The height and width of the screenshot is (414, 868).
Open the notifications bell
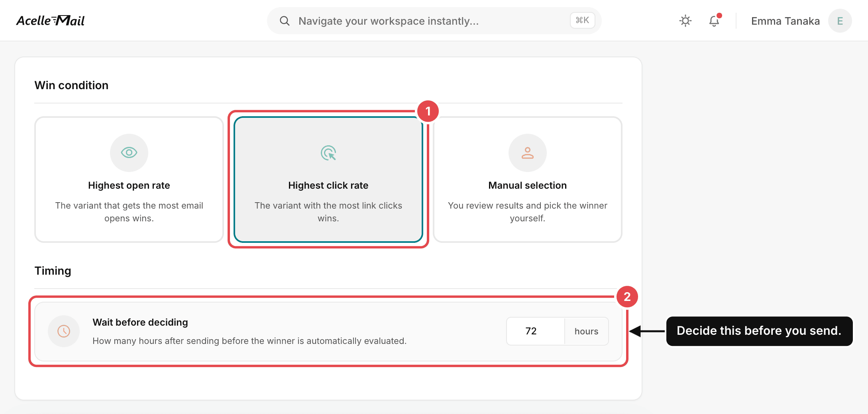pyautogui.click(x=714, y=21)
